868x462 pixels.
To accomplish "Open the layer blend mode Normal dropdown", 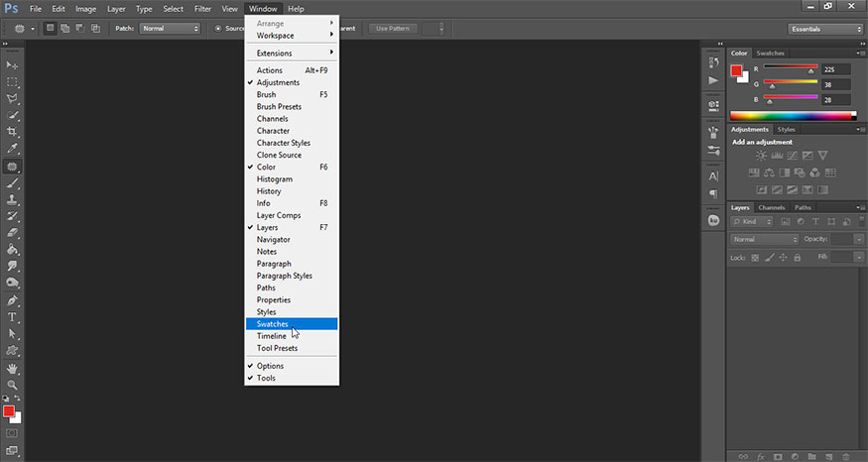I will (764, 239).
